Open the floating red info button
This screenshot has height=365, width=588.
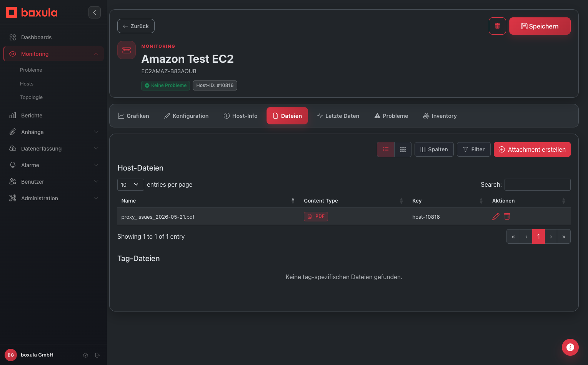click(x=570, y=347)
